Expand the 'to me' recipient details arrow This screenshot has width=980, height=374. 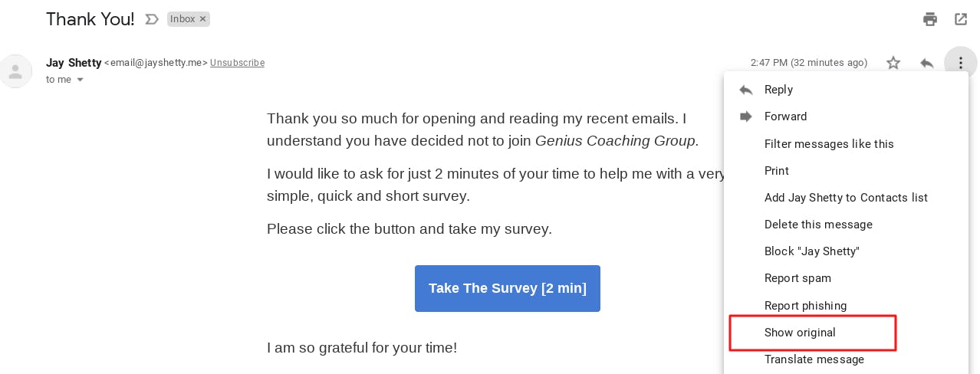(x=80, y=80)
